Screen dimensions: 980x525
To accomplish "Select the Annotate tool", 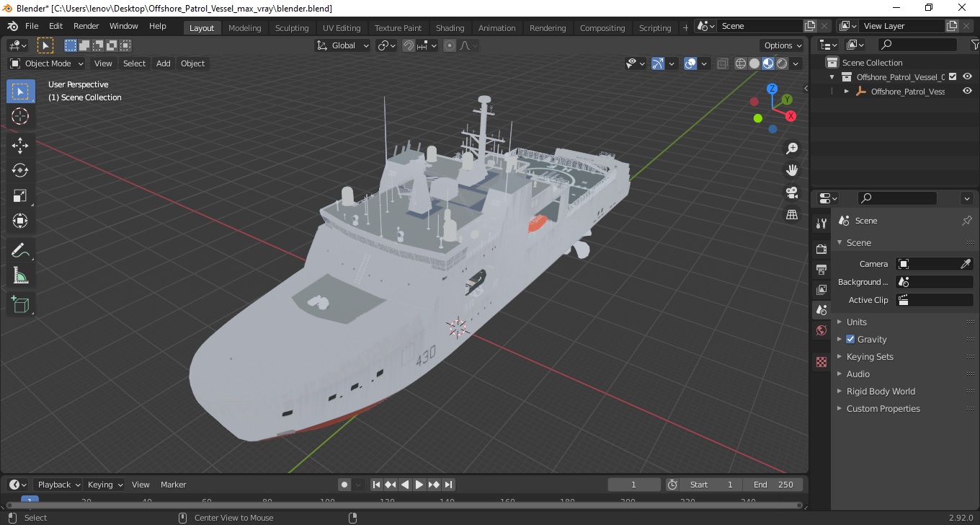I will point(20,250).
